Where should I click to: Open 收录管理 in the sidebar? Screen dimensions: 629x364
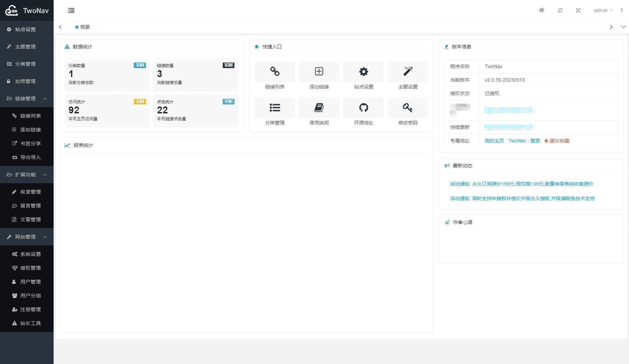[27, 192]
